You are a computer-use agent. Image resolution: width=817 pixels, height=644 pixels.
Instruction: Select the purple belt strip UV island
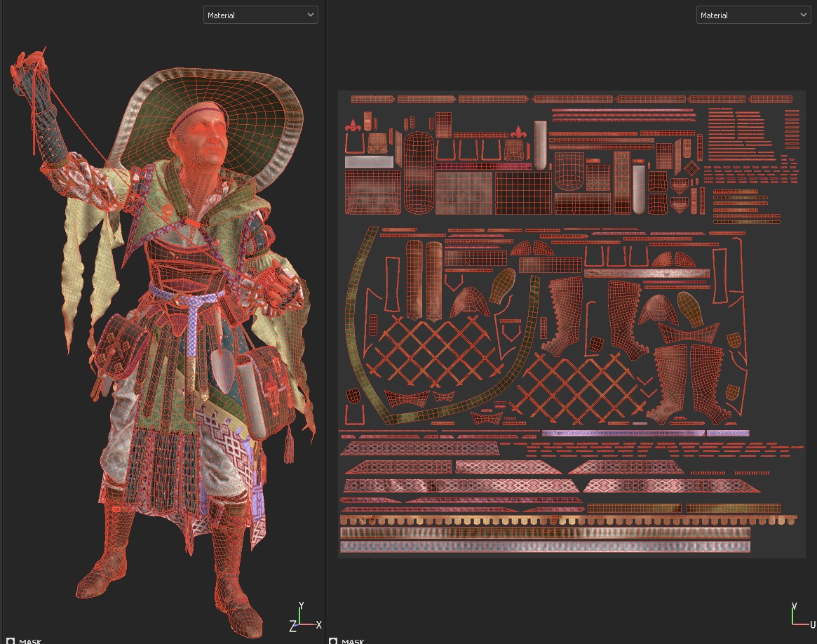pos(624,433)
